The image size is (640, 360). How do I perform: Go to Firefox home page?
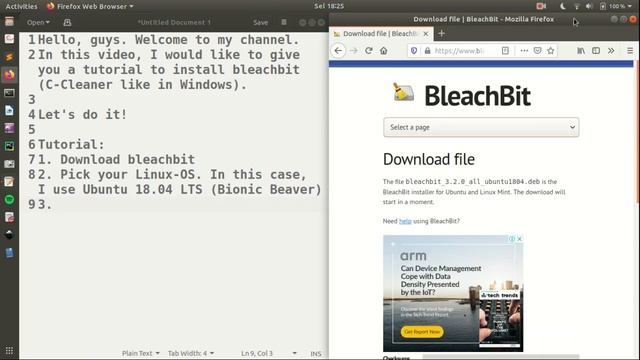click(x=384, y=51)
